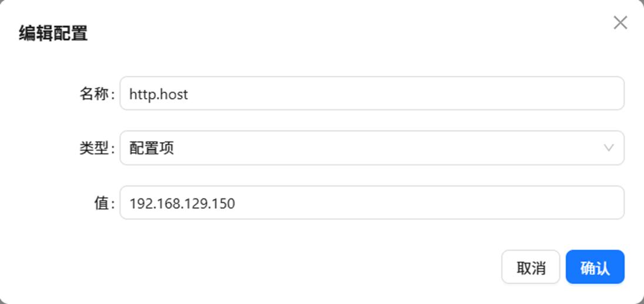Select the 配置项 value text in the type selector

pos(152,148)
